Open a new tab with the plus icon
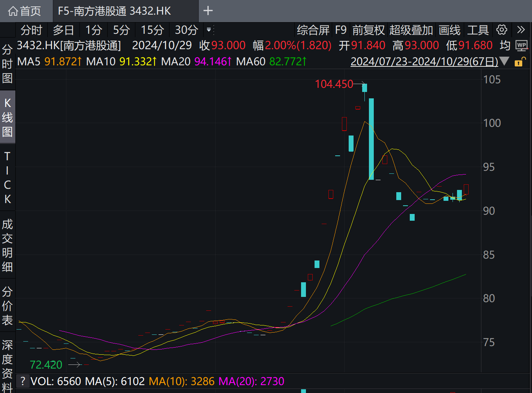 click(207, 11)
